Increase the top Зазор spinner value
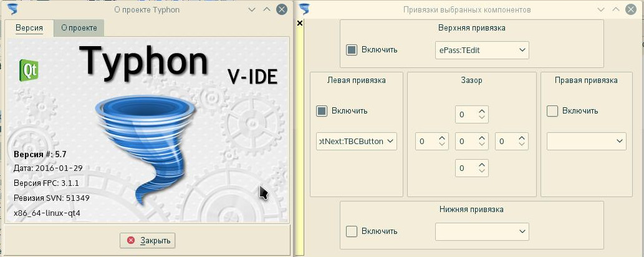644x257 pixels. [x=482, y=112]
